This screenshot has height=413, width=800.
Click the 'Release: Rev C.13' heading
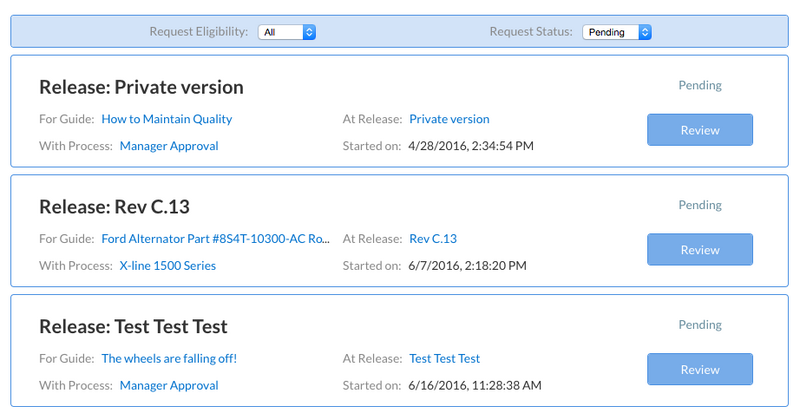click(x=114, y=207)
